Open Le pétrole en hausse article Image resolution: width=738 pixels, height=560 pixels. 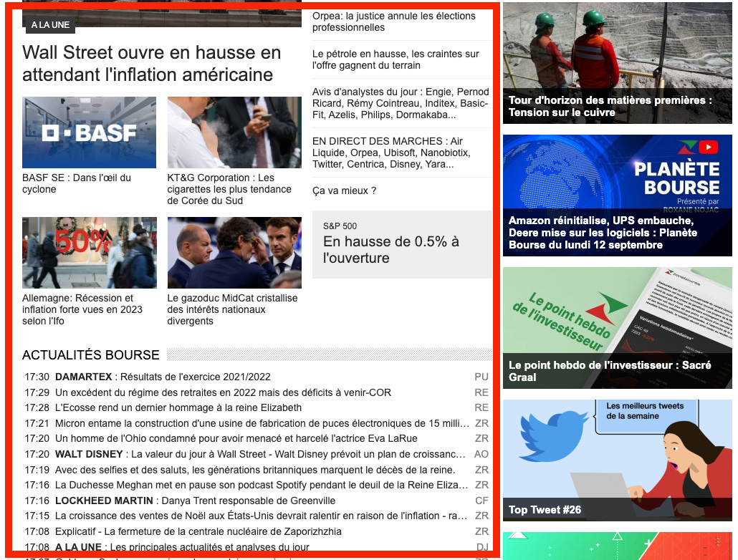coord(396,59)
